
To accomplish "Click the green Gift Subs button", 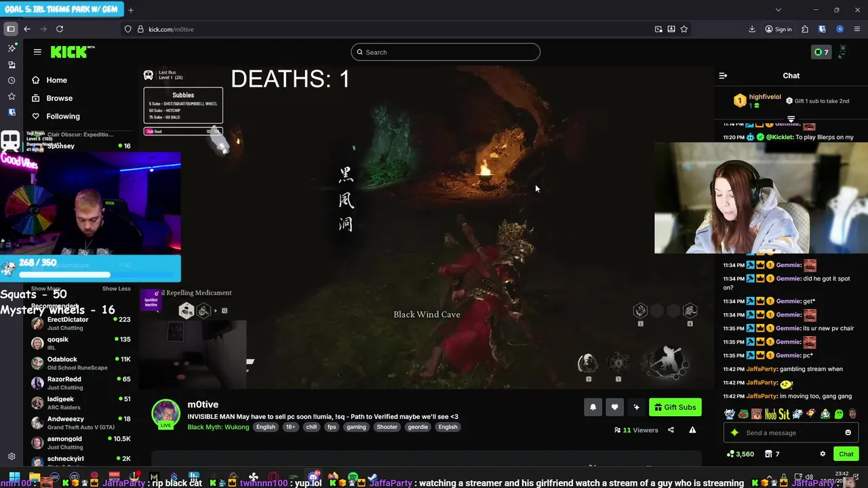I will (x=675, y=407).
